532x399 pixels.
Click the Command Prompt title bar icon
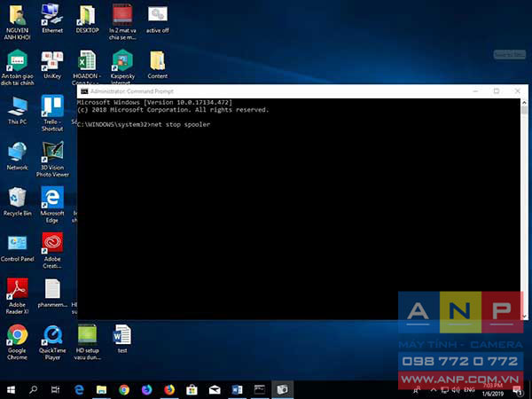(x=84, y=91)
